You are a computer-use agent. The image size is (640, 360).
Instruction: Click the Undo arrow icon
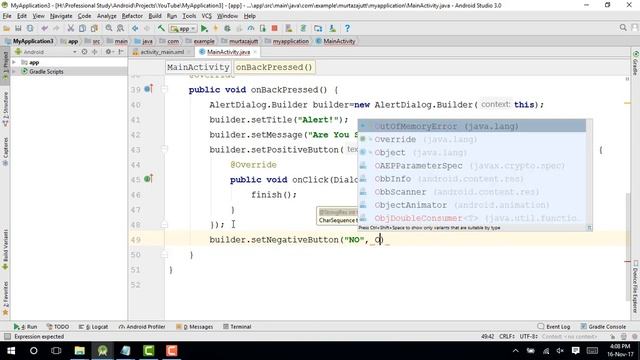pos(44,28)
